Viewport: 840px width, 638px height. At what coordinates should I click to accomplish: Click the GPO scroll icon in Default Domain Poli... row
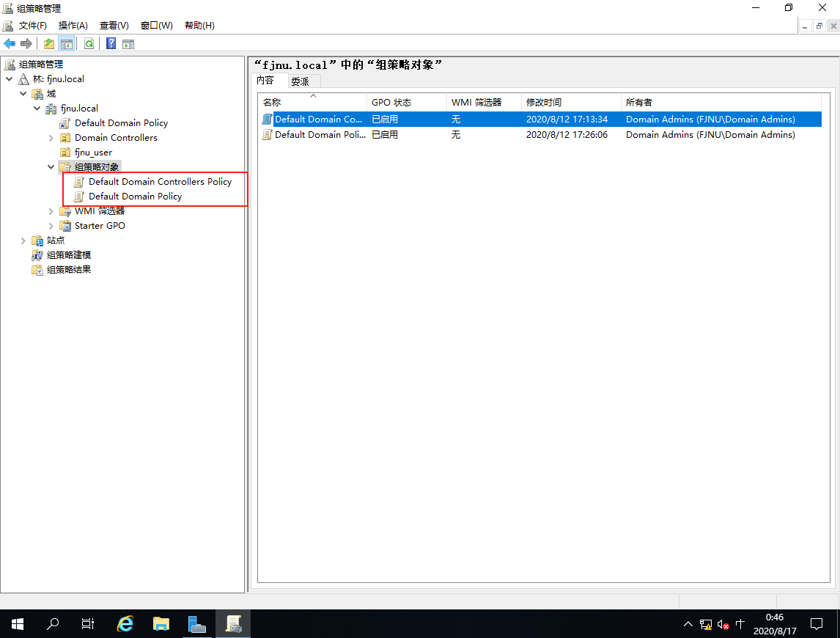click(266, 135)
